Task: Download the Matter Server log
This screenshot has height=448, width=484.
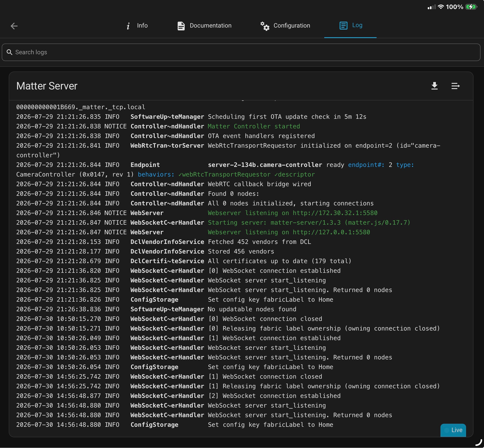Action: 434,86
